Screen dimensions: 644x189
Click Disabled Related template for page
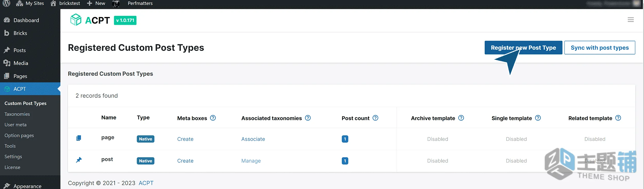pyautogui.click(x=595, y=139)
